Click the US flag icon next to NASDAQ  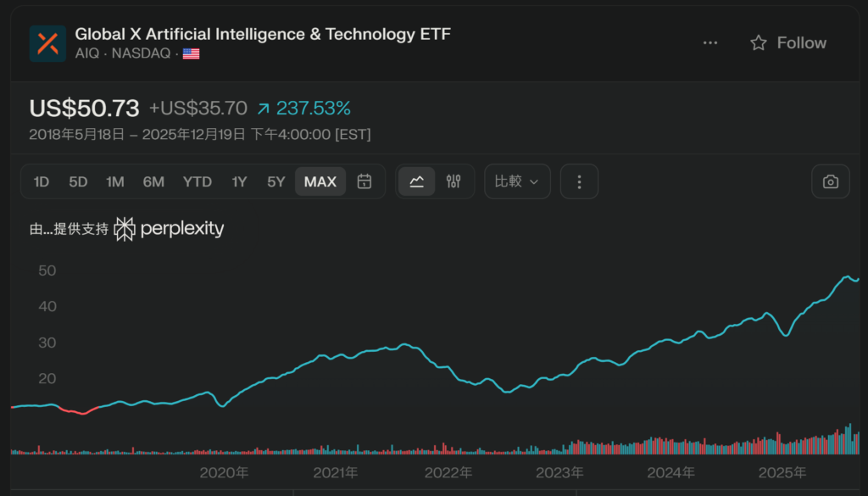coord(191,54)
